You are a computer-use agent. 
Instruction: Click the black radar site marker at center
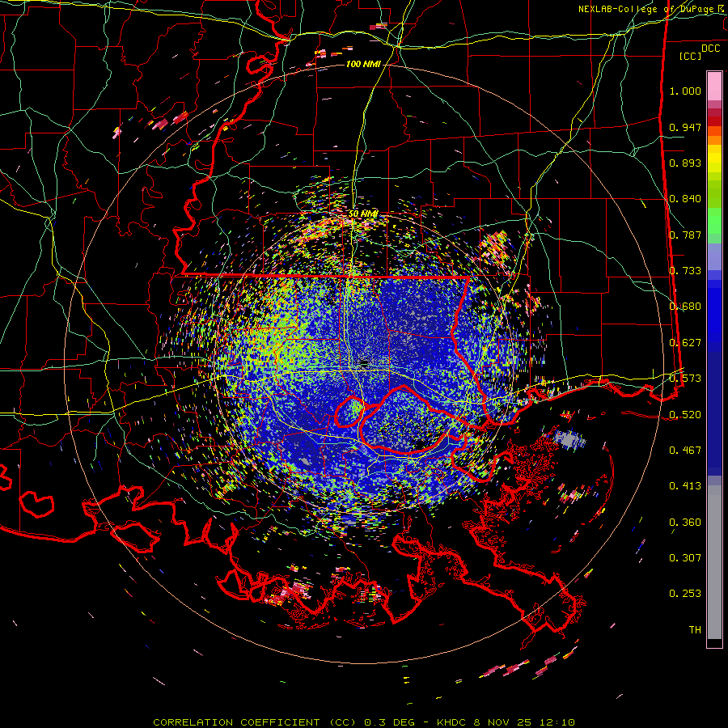point(363,362)
